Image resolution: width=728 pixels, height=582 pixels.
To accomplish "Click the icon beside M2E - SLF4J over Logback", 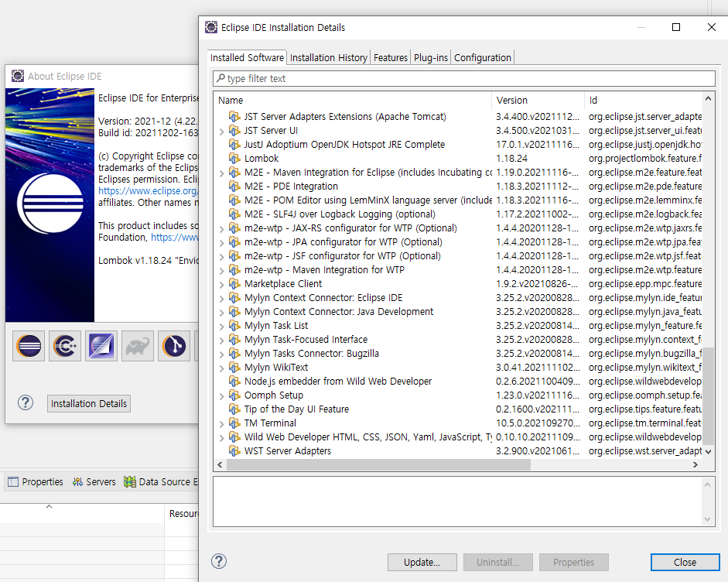I will click(234, 214).
